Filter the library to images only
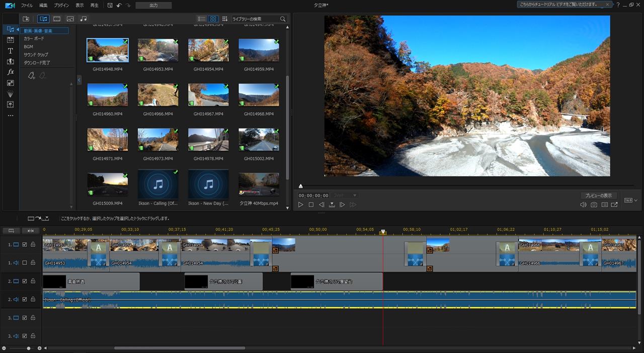644x353 pixels. 70,19
